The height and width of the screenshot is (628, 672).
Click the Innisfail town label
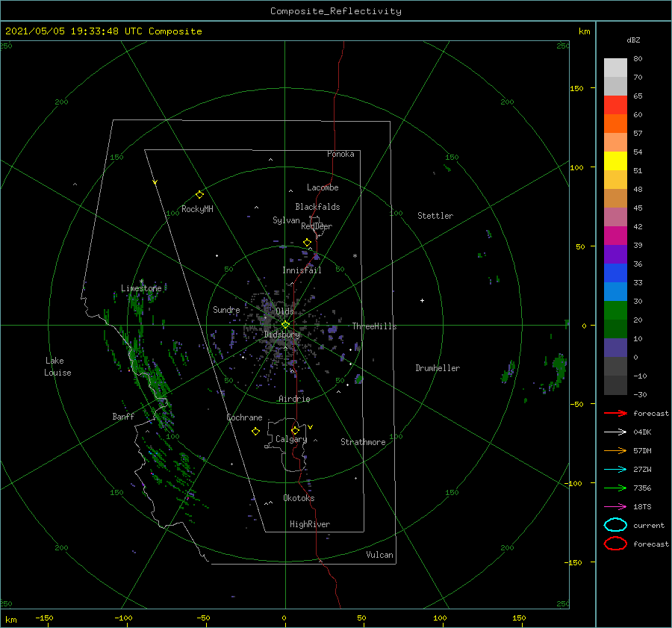tap(302, 270)
